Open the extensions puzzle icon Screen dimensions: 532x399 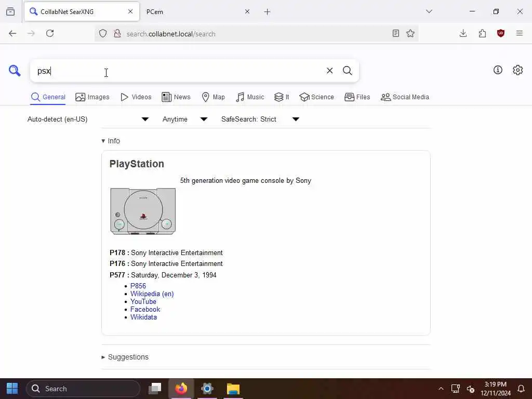482,33
